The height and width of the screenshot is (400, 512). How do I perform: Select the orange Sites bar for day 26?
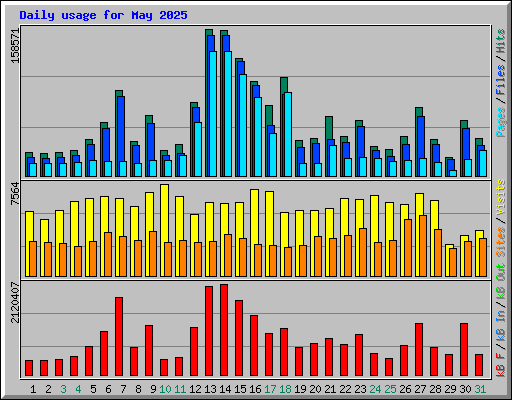coord(408,248)
